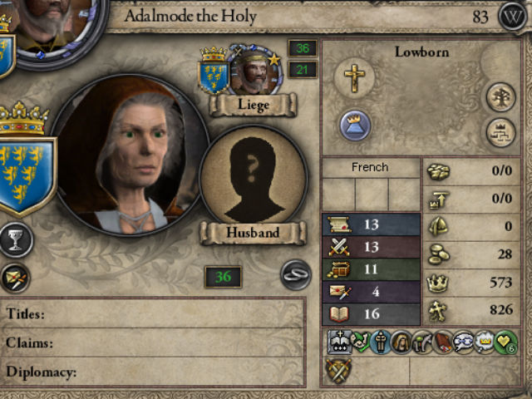Viewport: 532px width, 399px height.
Task: Click the wedding rings marriage icon
Action: [x=296, y=274]
